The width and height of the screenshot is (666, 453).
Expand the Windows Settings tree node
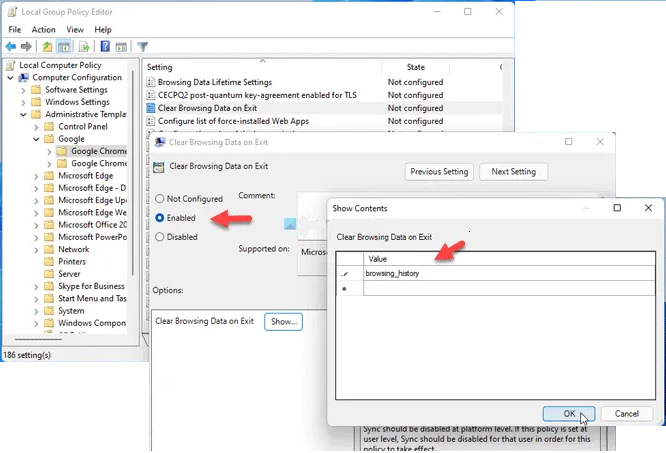[x=23, y=102]
